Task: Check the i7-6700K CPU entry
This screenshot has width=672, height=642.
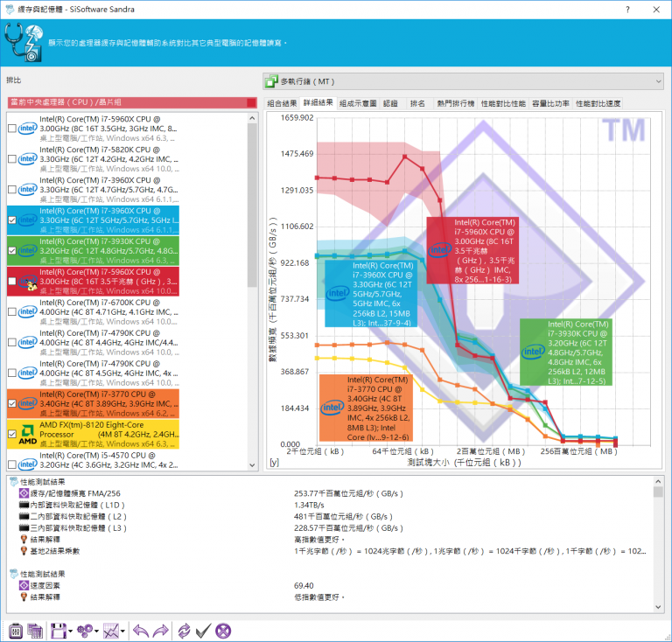Action: [12, 311]
